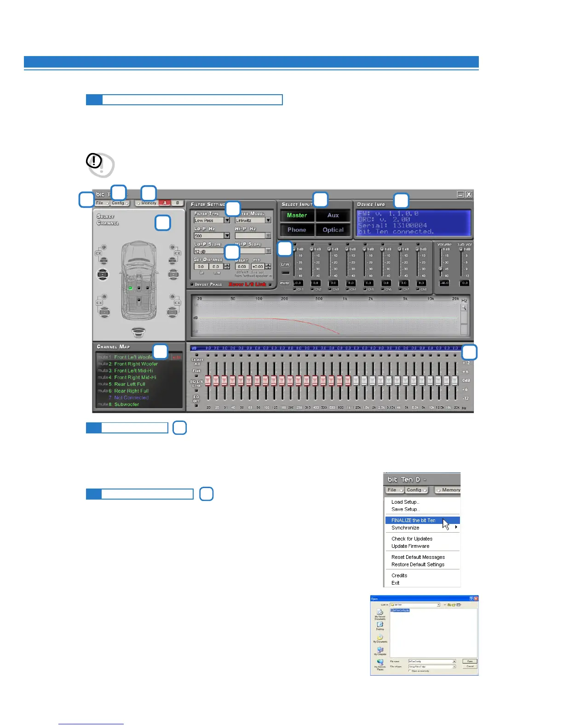Choose Save Setup.. from the File menu
The image size is (563, 728).
click(405, 509)
